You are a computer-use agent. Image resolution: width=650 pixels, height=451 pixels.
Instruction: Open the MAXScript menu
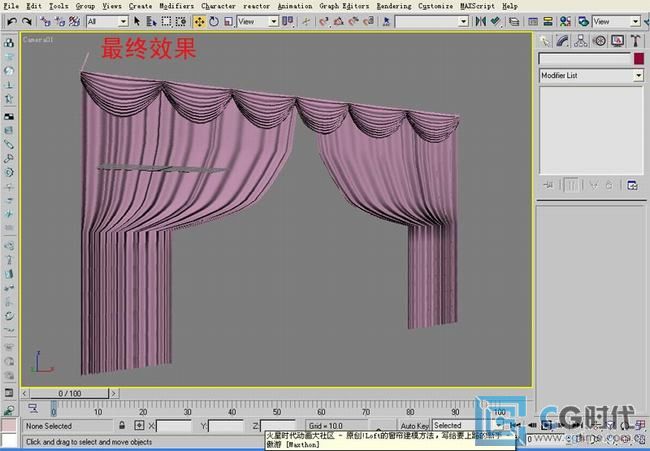pyautogui.click(x=477, y=6)
